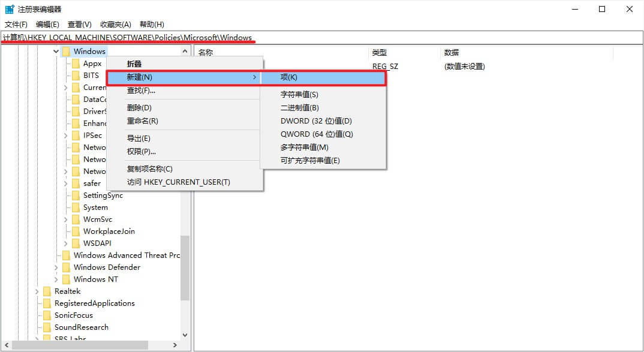The image size is (644, 352).
Task: Click the 类型 column header
Action: [380, 53]
